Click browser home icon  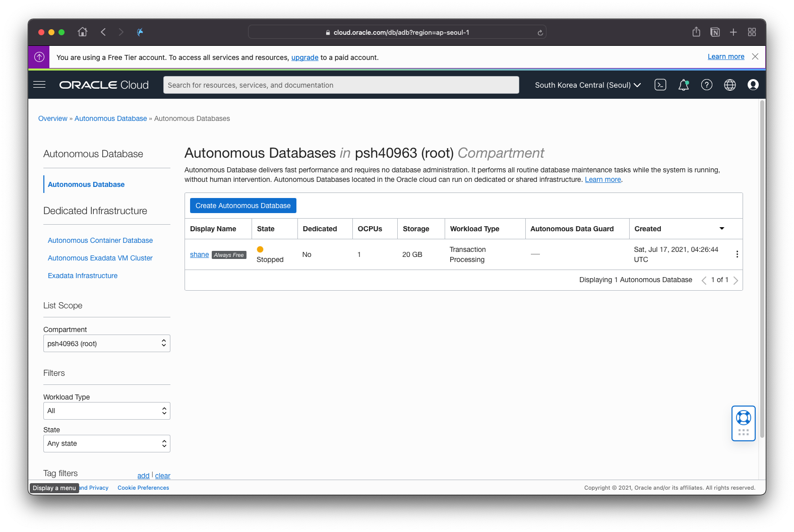(83, 32)
